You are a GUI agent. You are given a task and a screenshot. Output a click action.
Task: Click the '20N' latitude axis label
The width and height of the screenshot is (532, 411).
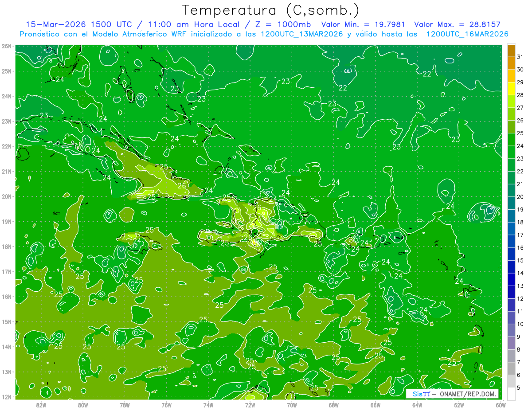6,196
